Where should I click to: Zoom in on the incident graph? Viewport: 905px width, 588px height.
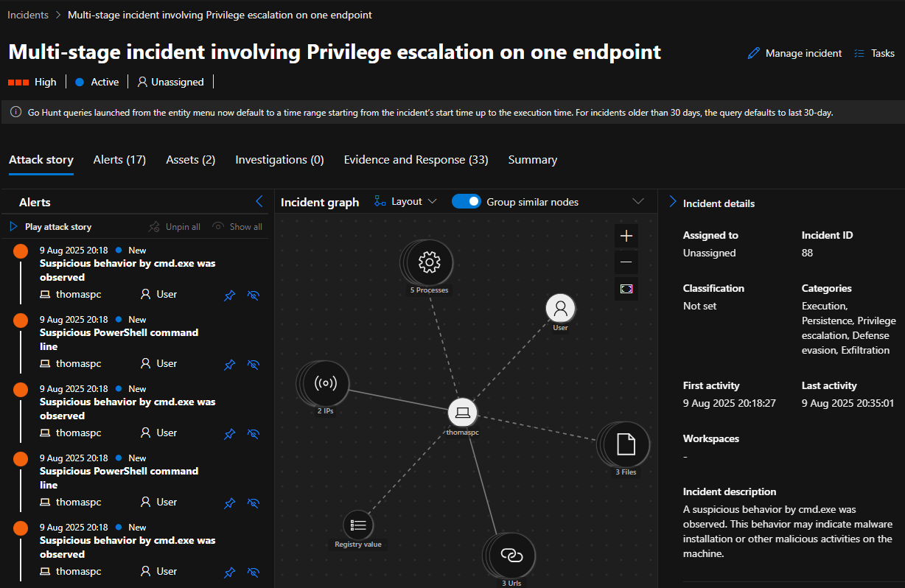tap(626, 236)
